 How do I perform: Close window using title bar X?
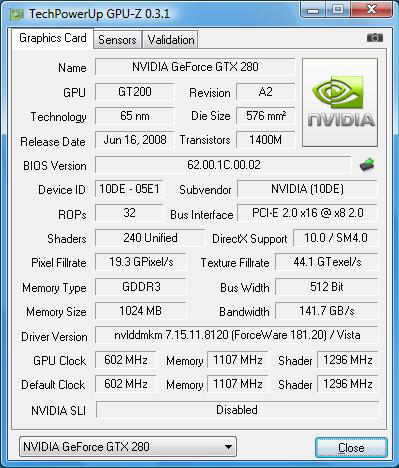pos(371,10)
